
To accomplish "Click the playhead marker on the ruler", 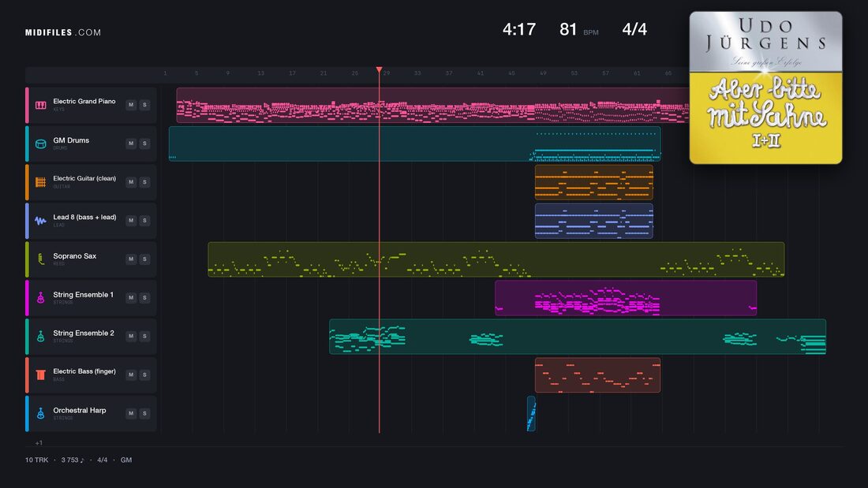I will point(380,69).
